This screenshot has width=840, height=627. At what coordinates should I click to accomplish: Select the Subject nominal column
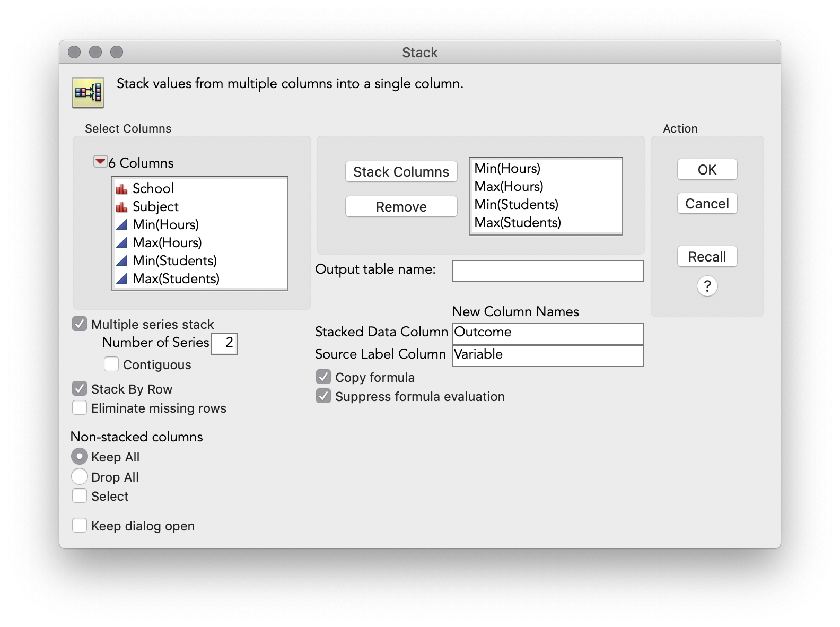(x=155, y=207)
